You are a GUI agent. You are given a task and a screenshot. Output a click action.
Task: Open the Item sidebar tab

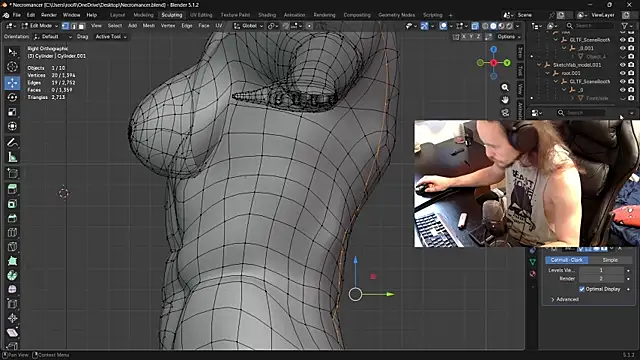tap(520, 52)
